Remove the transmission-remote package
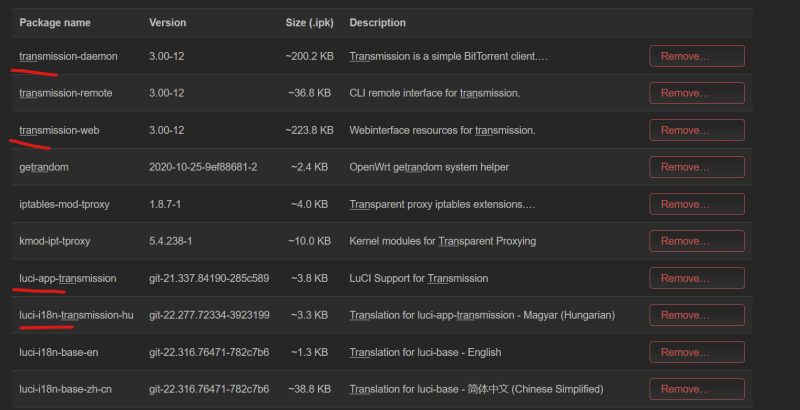The width and height of the screenshot is (800, 410). tap(696, 93)
